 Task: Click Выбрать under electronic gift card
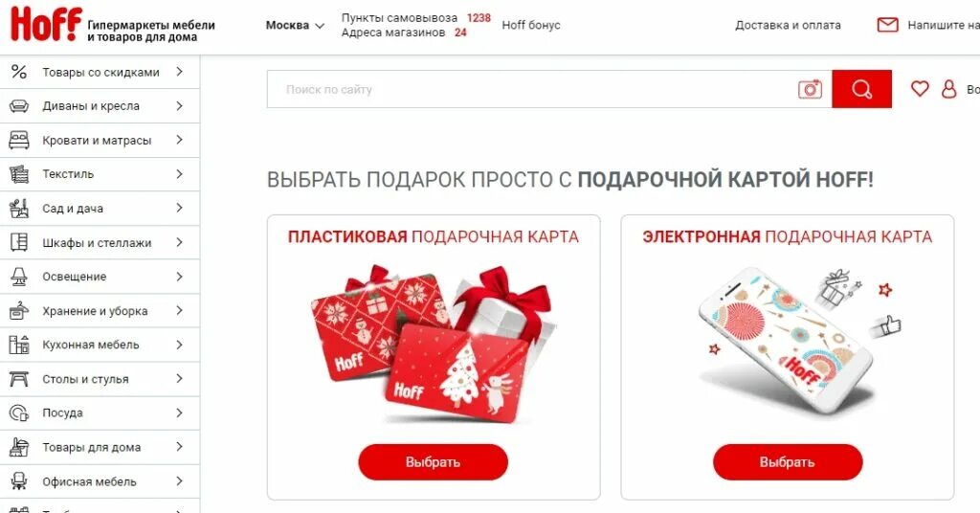(788, 461)
